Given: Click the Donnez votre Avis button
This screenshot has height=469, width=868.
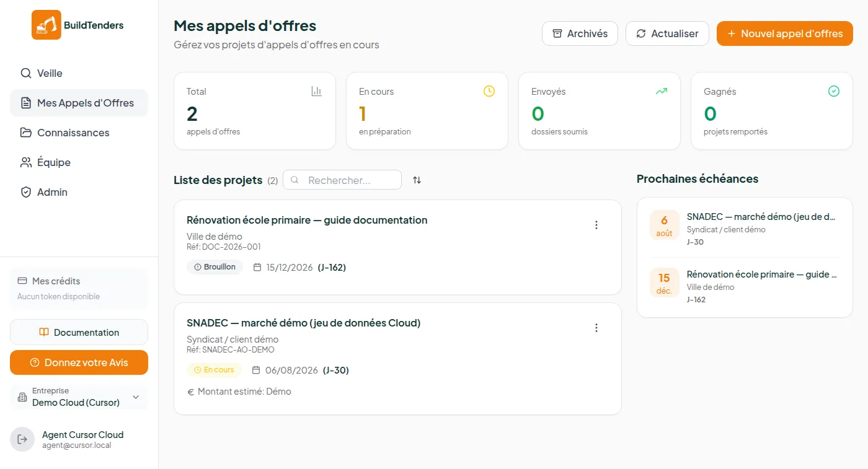Looking at the screenshot, I should point(79,362).
